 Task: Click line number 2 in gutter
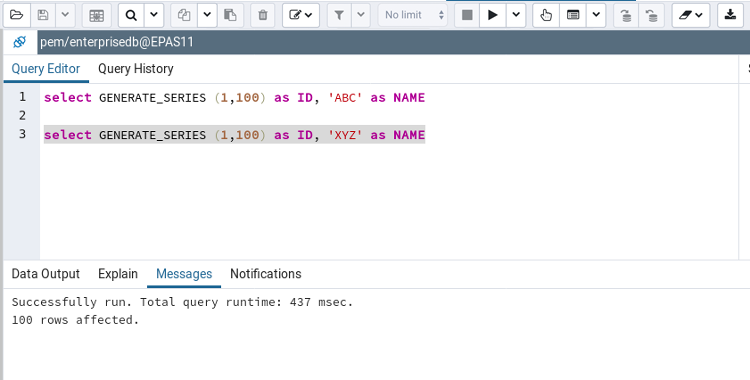pos(22,115)
